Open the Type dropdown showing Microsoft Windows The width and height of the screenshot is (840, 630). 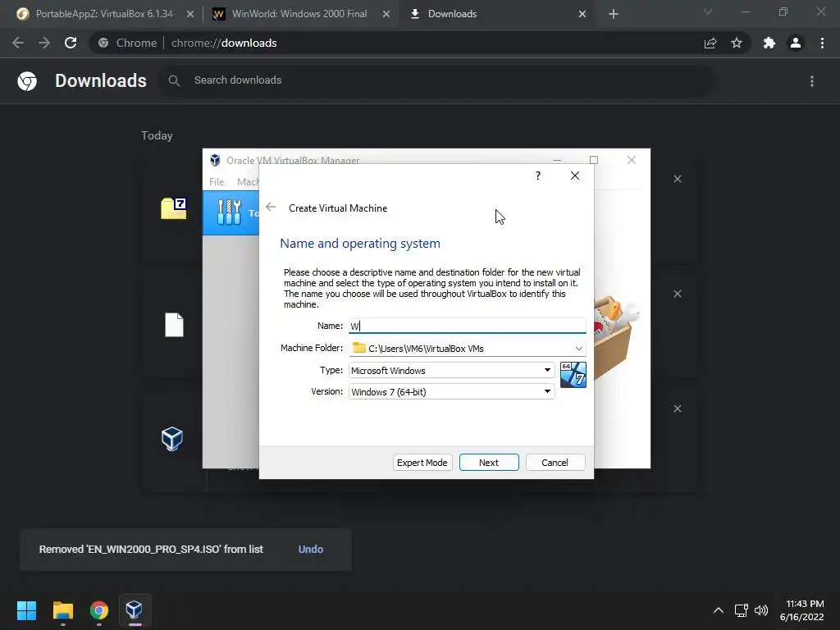[x=452, y=370]
